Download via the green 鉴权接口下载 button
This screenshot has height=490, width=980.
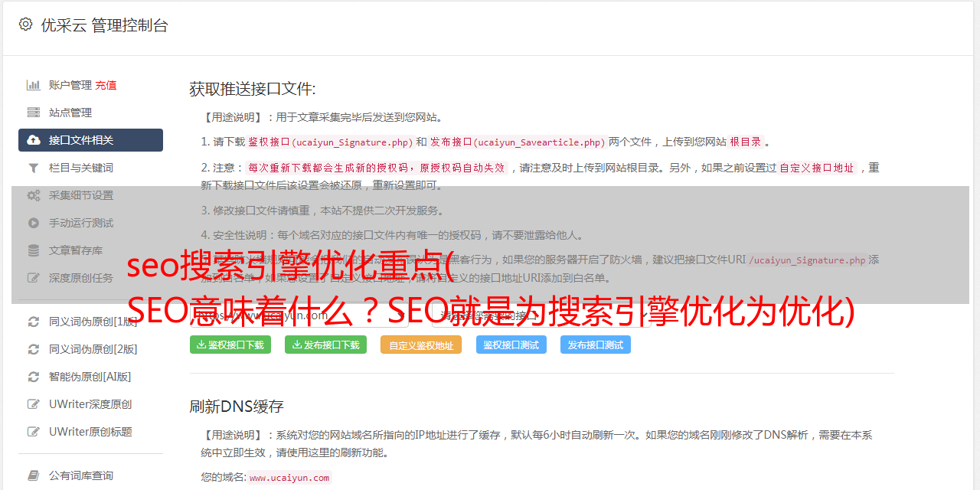click(230, 345)
